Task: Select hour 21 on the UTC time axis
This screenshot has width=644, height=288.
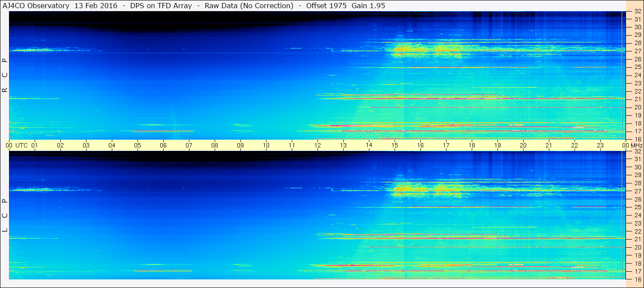Action: 549,145
